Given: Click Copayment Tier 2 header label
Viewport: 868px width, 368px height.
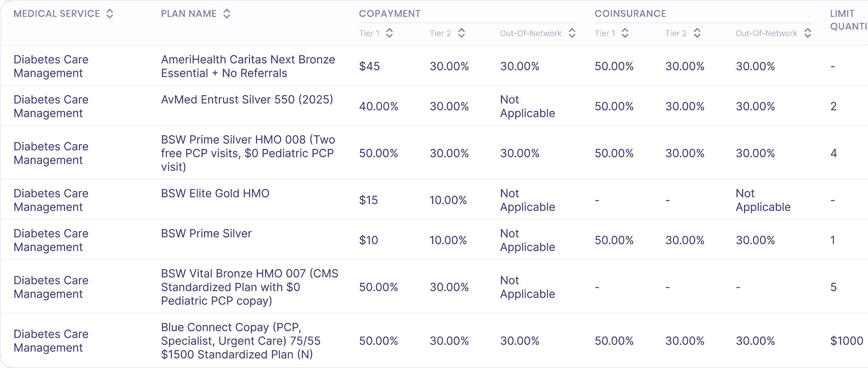Looking at the screenshot, I should click(x=440, y=33).
